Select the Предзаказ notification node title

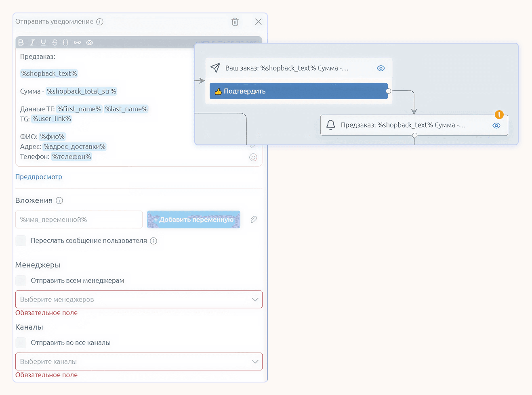click(x=403, y=125)
